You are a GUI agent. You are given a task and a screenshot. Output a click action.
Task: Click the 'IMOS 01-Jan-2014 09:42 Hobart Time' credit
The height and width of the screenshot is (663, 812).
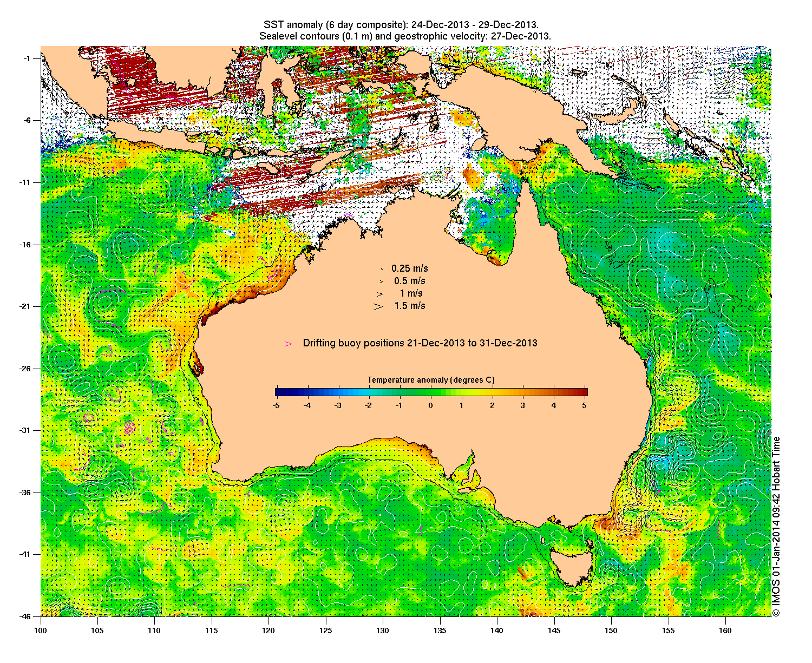(x=776, y=526)
